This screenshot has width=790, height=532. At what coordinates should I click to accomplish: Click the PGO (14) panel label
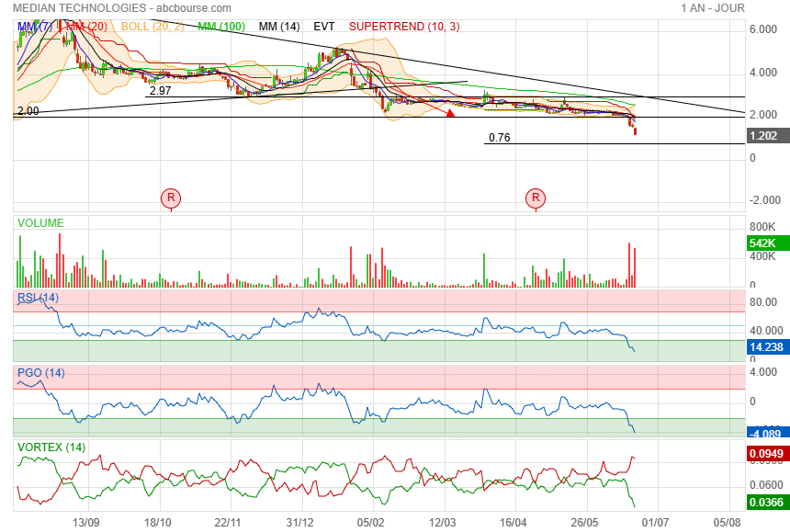tap(40, 373)
